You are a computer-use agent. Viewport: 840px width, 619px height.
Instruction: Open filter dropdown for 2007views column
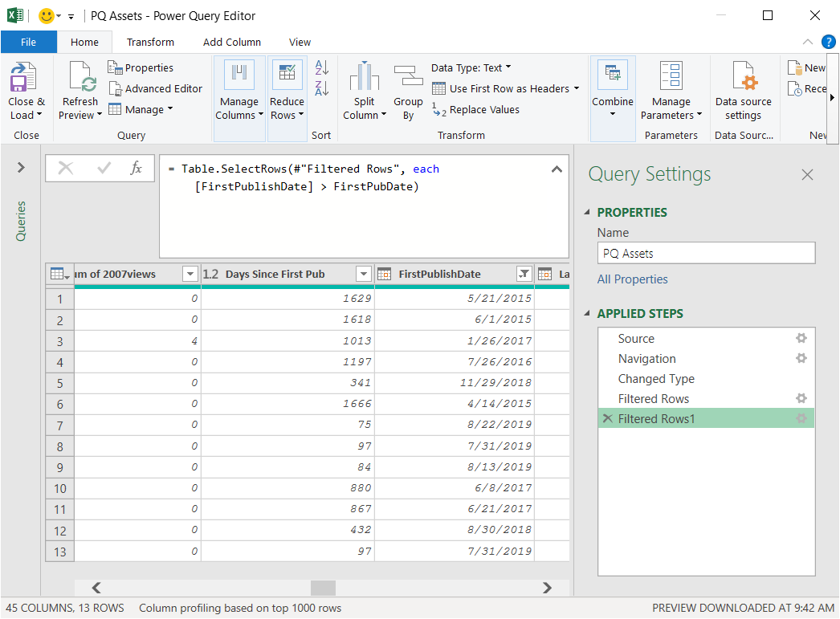point(190,274)
